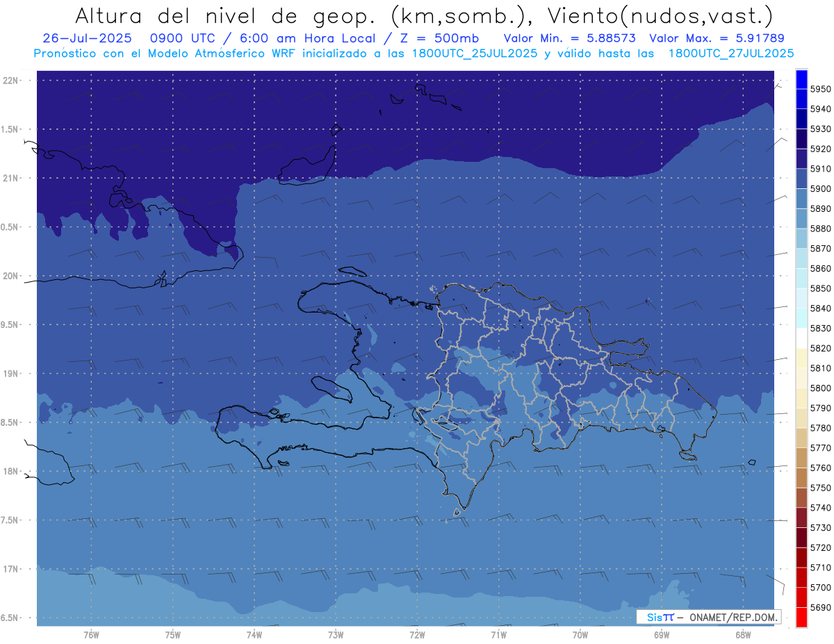Click the bright blue swatch above 5950

[x=801, y=79]
